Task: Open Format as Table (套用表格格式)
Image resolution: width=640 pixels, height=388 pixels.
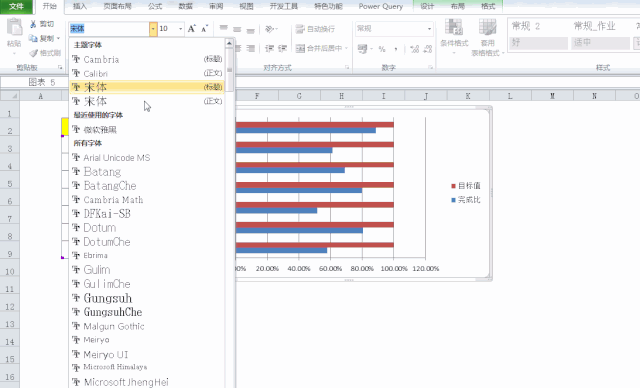Action: tap(488, 37)
